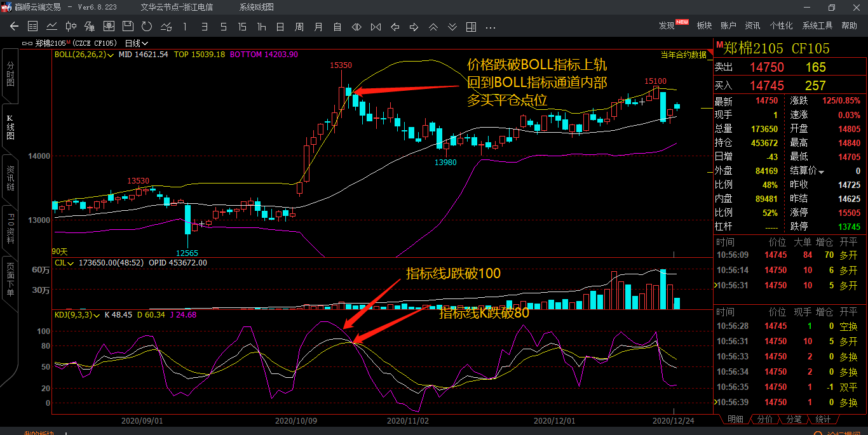Click the 郑棉2105 CF105 contract title
The width and height of the screenshot is (868, 435).
click(776, 48)
